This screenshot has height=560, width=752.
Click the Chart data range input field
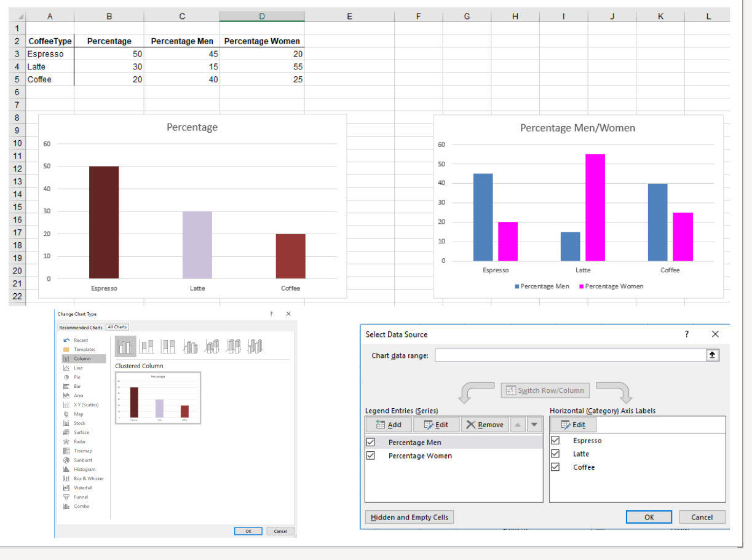pos(570,355)
